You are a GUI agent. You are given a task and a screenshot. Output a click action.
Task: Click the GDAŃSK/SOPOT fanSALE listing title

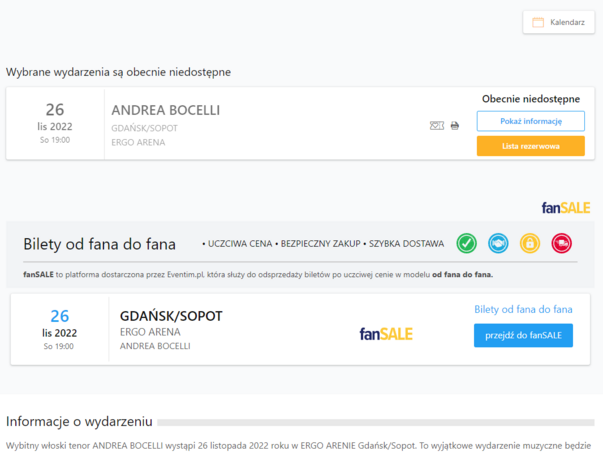click(x=171, y=316)
